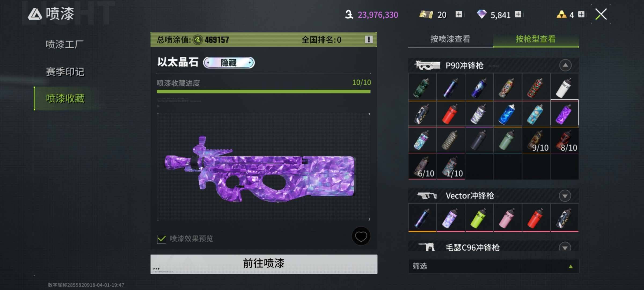Click the plus icon beside gold bars 20

(x=459, y=14)
